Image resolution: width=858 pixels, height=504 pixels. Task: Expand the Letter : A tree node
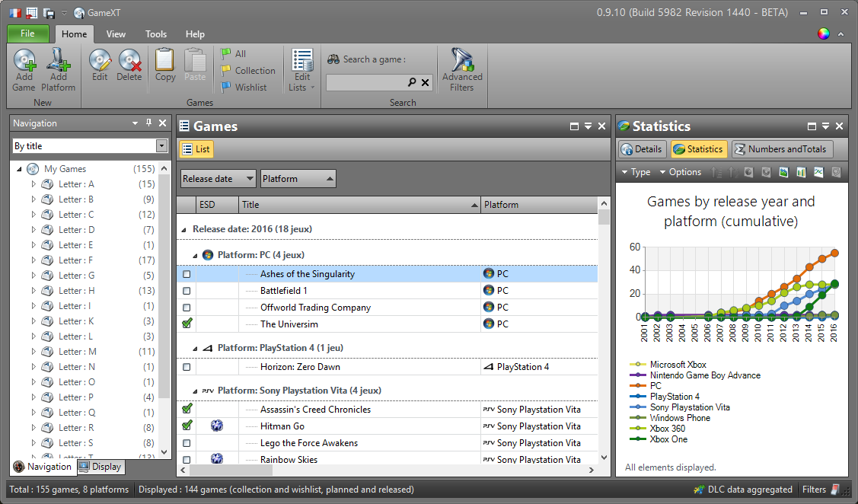pyautogui.click(x=33, y=184)
